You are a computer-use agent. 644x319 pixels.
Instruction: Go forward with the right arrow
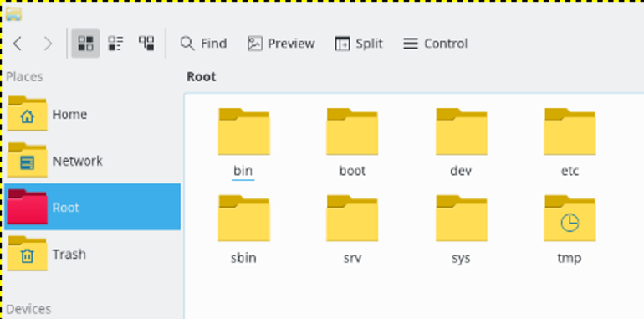(x=48, y=44)
